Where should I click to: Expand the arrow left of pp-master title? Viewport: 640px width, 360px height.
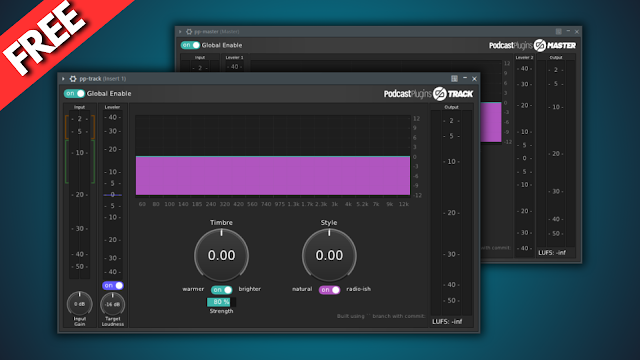point(180,31)
